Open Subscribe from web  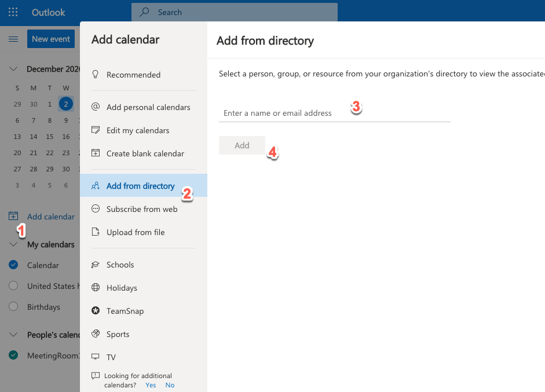point(144,209)
